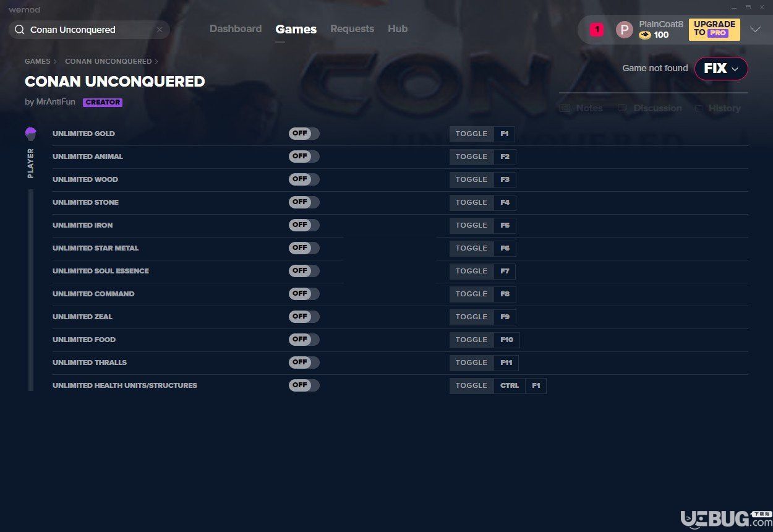Screen dimensions: 773x532
Task: Click the Game not found status text
Action: click(x=655, y=69)
